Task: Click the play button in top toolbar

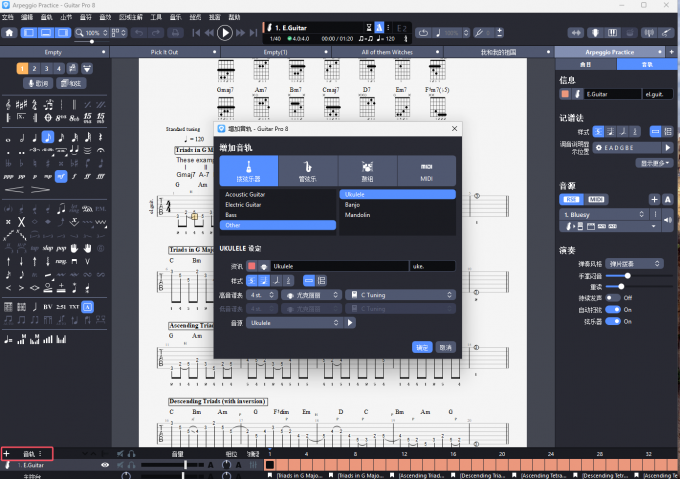Action: tap(225, 33)
